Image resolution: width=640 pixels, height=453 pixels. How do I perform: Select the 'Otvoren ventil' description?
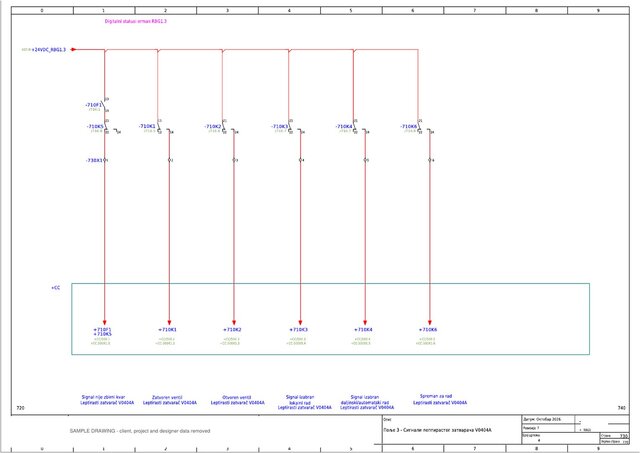coord(237,397)
